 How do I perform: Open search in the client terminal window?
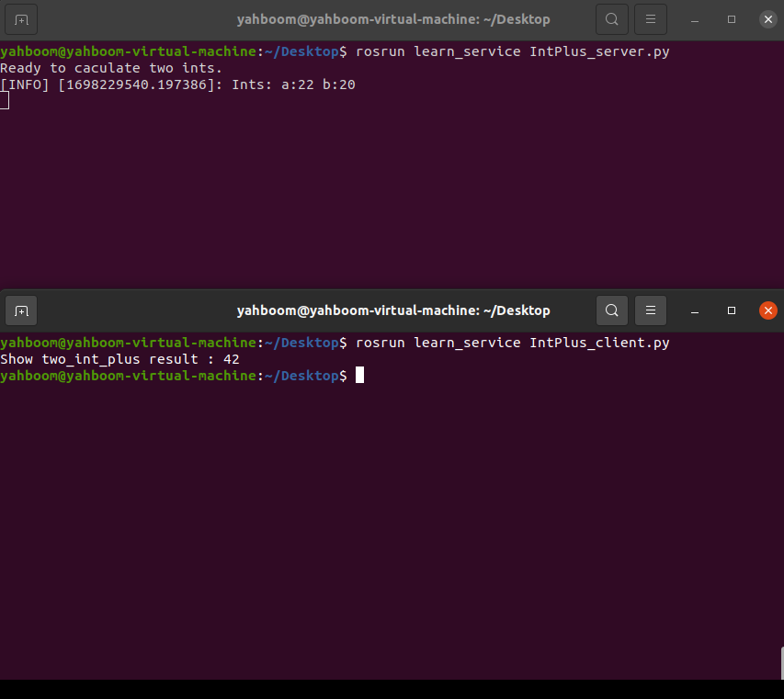tap(612, 310)
